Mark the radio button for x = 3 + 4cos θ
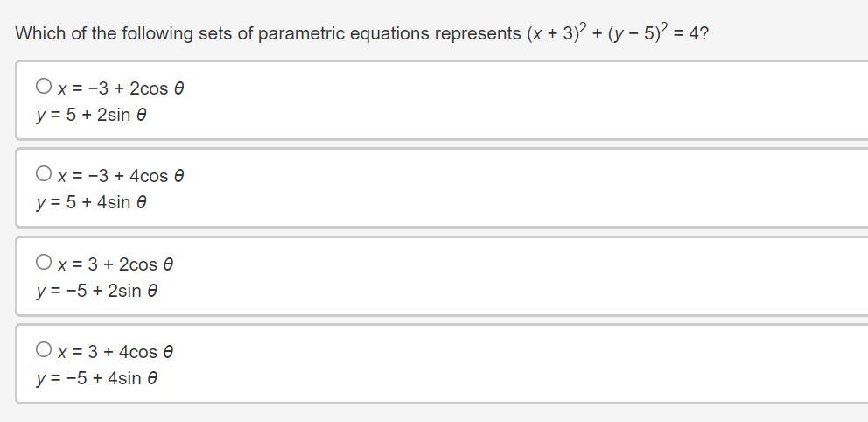This screenshot has height=422, width=868. (44, 349)
